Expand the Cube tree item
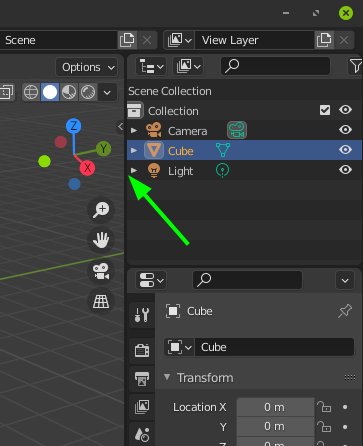The image size is (363, 446). click(134, 150)
